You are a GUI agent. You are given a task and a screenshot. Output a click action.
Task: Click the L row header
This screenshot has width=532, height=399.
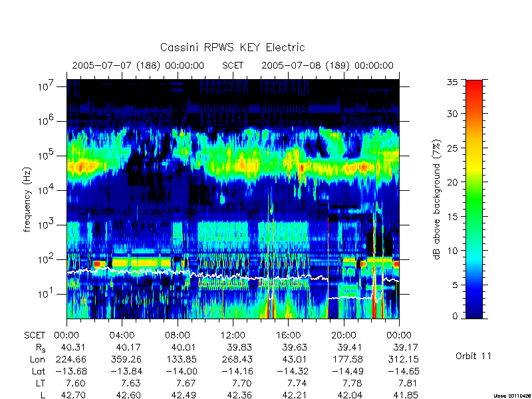tap(43, 395)
